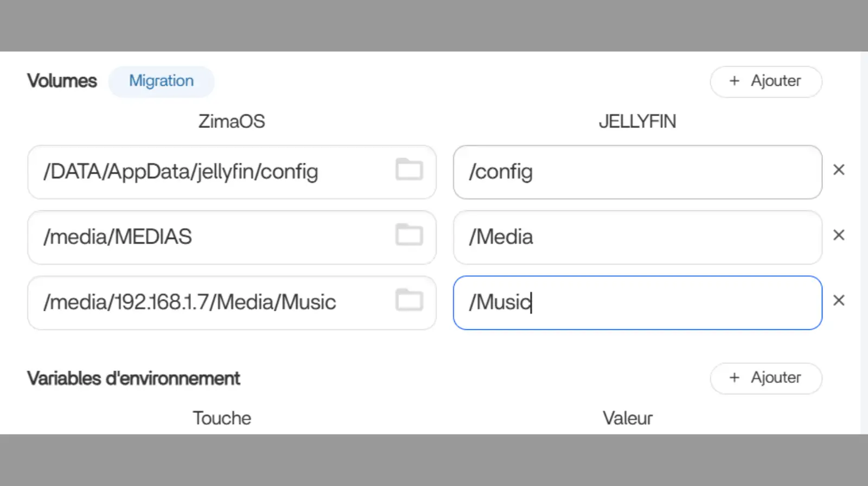Image resolution: width=868 pixels, height=486 pixels.
Task: Open the Migration option next to Volumes
Action: (x=161, y=81)
